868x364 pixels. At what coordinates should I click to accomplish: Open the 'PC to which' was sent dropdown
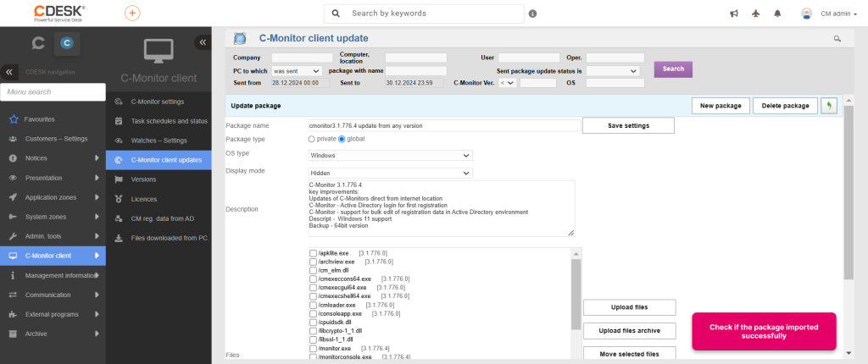297,71
